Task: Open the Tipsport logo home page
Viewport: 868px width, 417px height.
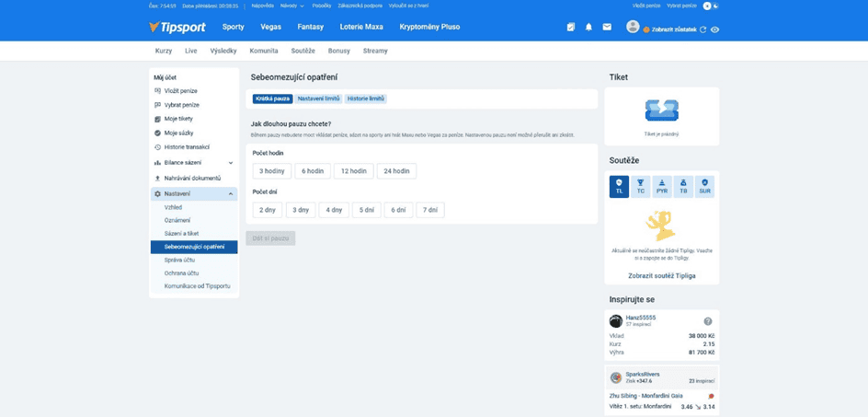Action: tap(177, 28)
